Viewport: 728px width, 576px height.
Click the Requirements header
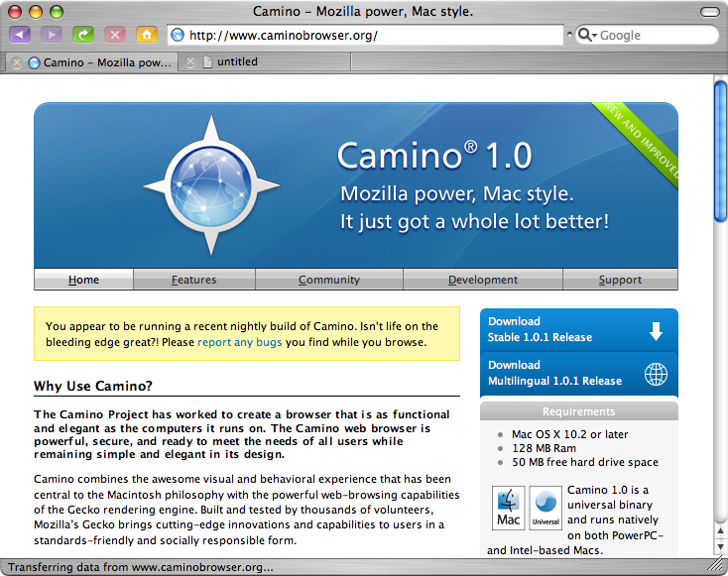[x=579, y=411]
